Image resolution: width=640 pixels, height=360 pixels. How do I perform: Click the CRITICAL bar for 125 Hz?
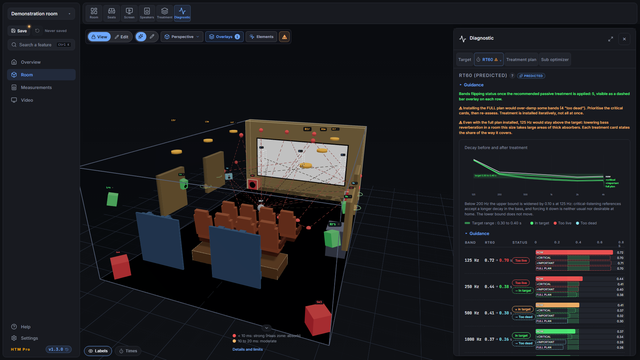pyautogui.click(x=572, y=258)
